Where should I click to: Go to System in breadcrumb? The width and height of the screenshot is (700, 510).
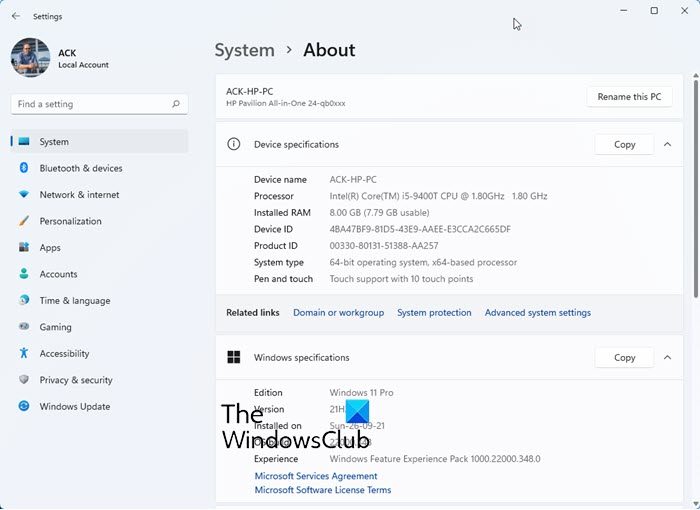[245, 50]
